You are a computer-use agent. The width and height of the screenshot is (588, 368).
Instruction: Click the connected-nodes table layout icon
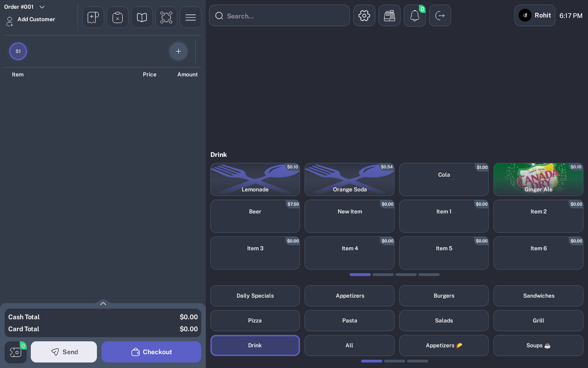tap(166, 17)
